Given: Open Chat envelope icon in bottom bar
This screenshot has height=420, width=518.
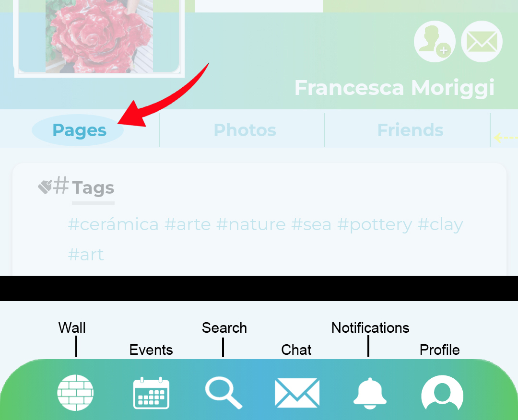Looking at the screenshot, I should coord(297,393).
